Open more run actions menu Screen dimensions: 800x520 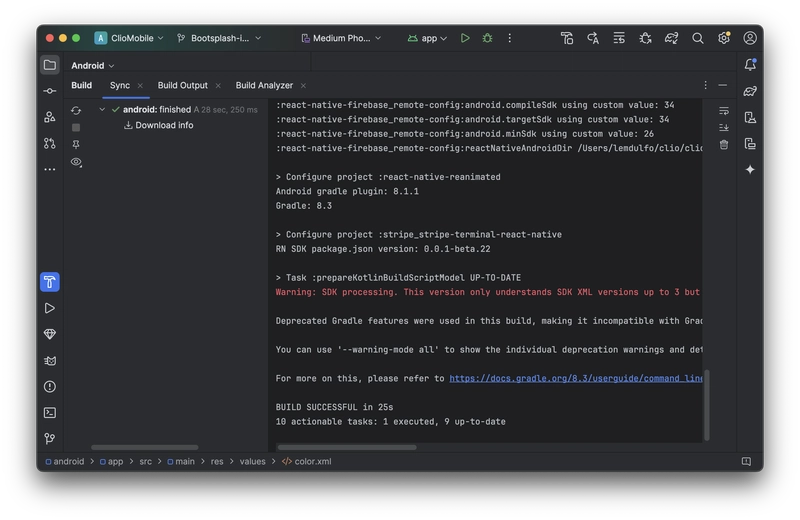click(509, 38)
